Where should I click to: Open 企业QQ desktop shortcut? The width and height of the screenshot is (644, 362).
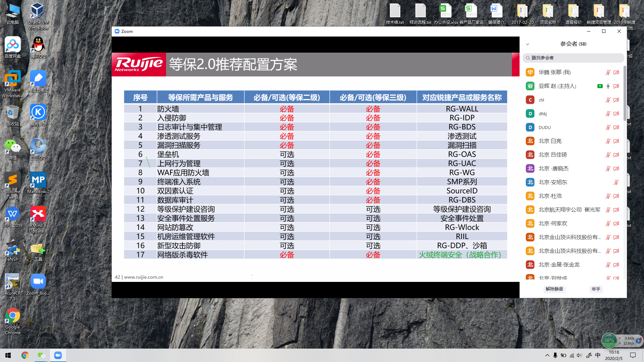coord(38,149)
